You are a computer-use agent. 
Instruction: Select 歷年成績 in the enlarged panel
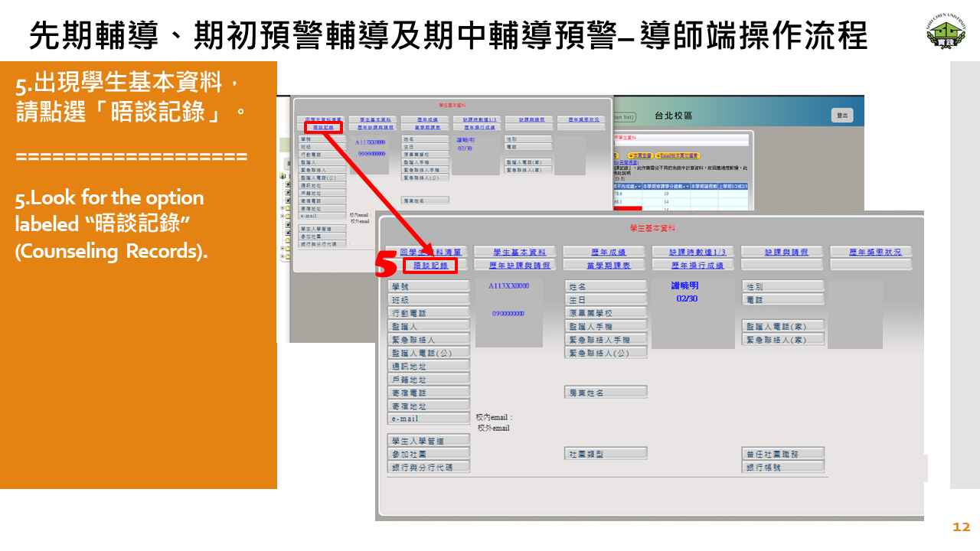coord(608,252)
